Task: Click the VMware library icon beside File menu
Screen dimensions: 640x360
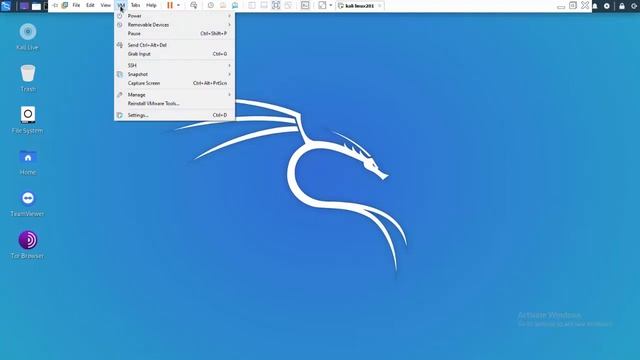Action: 64,5
